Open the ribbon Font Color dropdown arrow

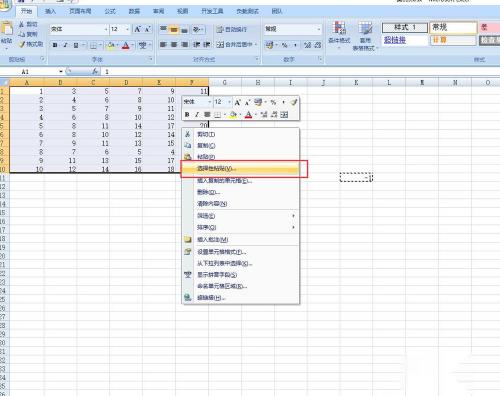pyautogui.click(x=132, y=45)
